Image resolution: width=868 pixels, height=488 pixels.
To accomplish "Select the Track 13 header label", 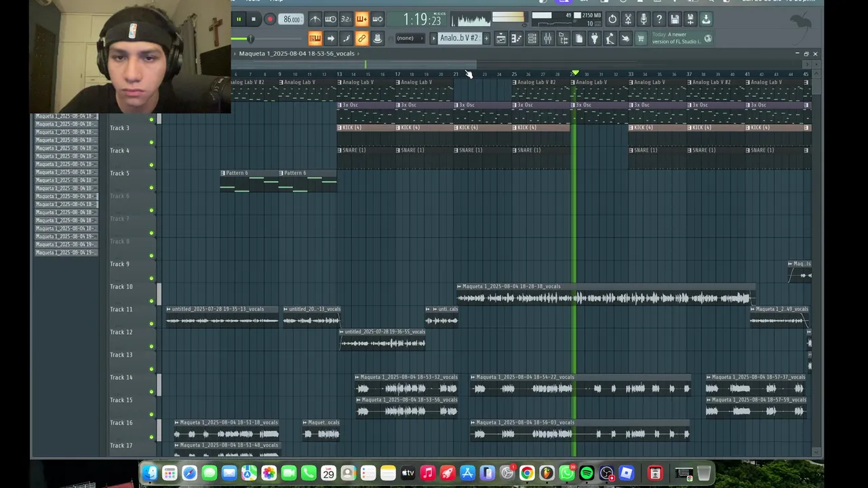I will pos(121,354).
